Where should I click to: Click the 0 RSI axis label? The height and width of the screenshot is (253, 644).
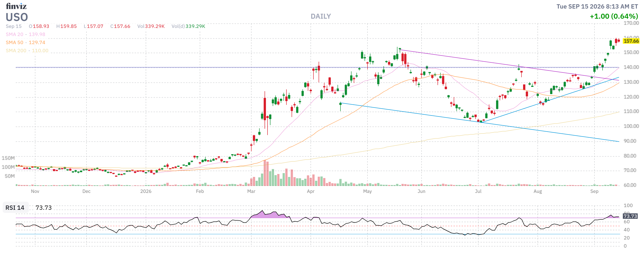tap(625, 246)
